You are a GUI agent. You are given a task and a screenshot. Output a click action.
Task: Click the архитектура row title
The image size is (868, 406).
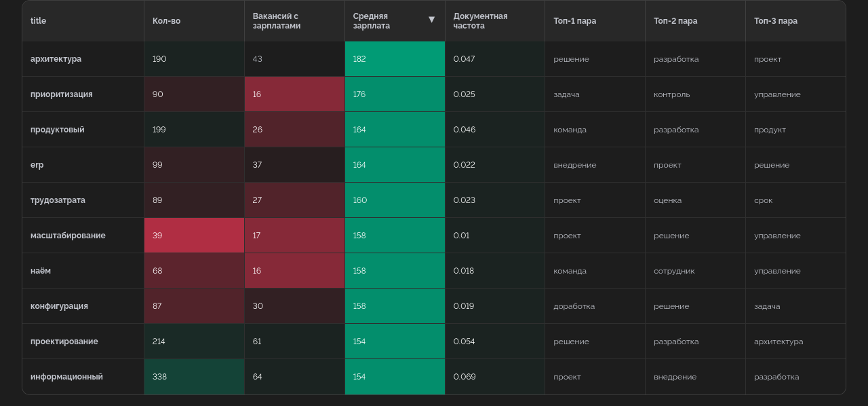(x=56, y=59)
